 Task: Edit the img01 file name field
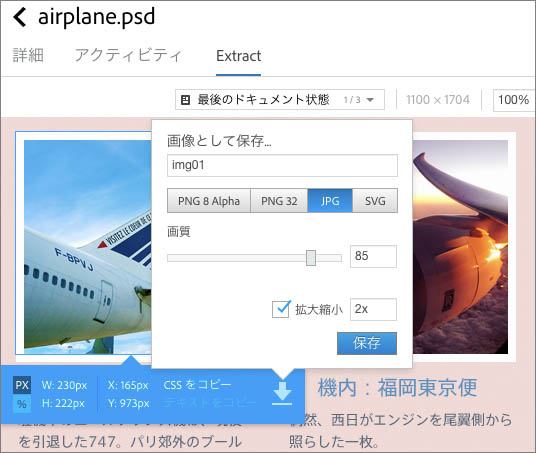point(282,165)
